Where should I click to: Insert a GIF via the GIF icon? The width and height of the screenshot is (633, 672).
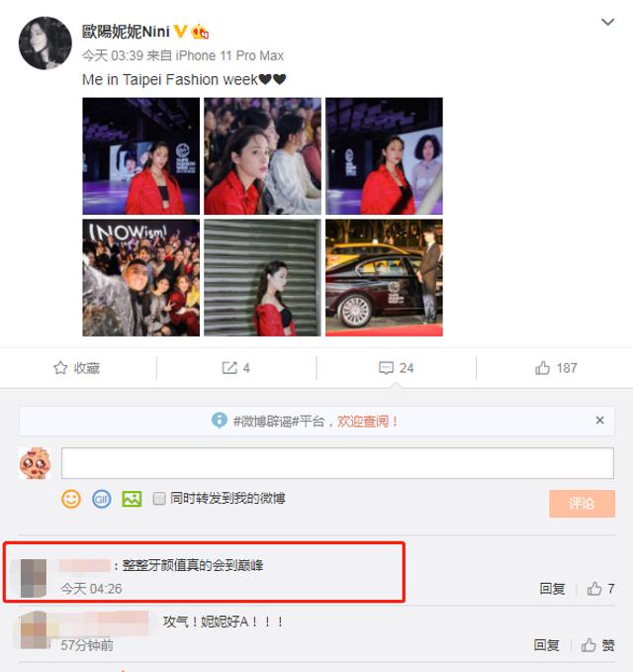point(102,499)
